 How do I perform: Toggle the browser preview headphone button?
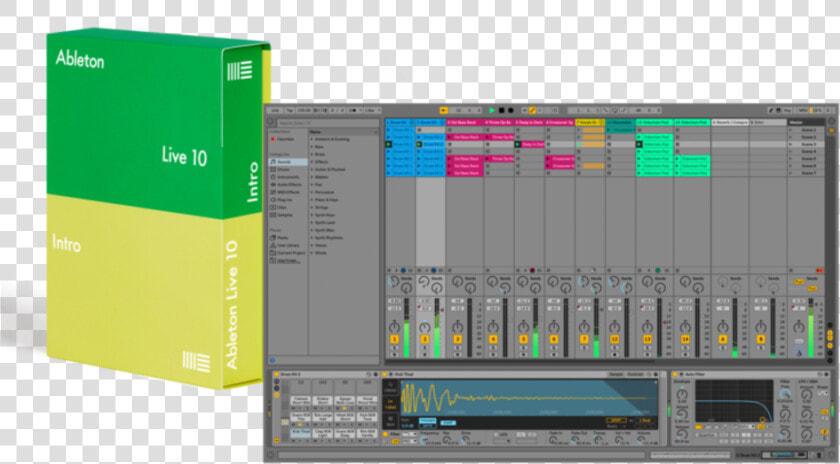[273, 361]
